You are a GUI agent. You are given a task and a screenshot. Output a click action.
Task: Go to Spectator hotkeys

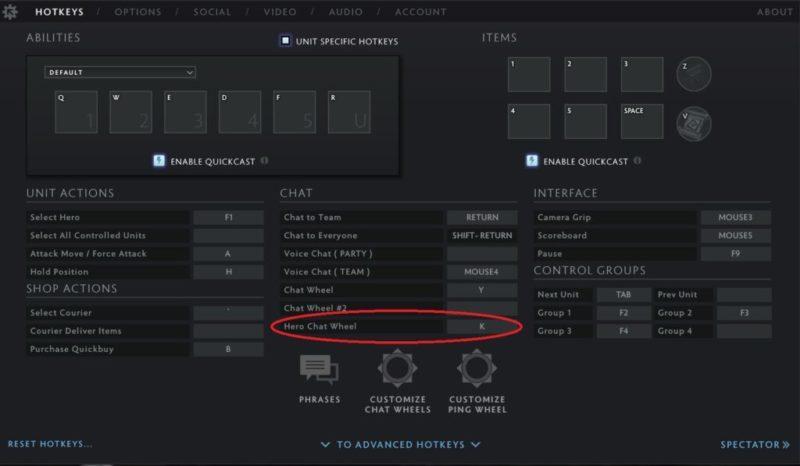click(x=755, y=445)
